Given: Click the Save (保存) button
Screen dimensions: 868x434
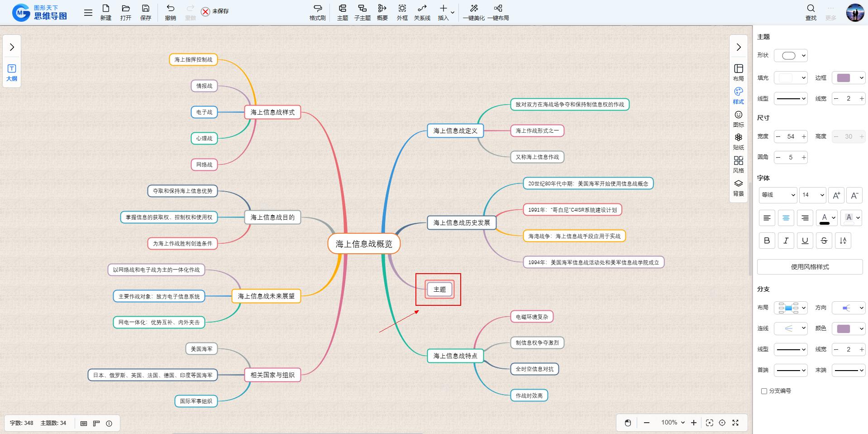Looking at the screenshot, I should [x=145, y=12].
